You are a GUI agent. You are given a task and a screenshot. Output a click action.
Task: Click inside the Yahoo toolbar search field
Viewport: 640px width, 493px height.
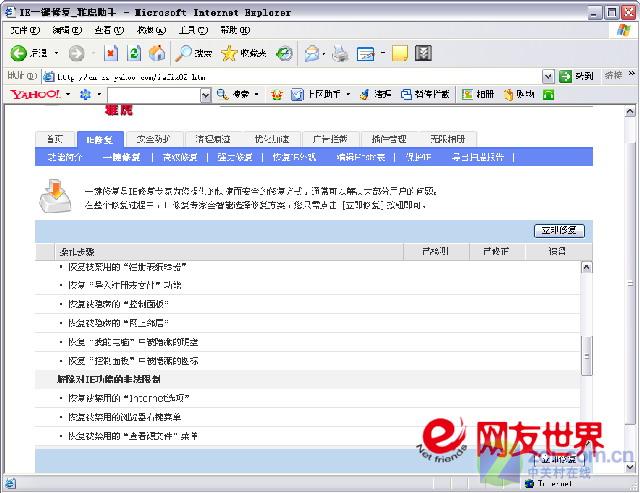click(154, 95)
